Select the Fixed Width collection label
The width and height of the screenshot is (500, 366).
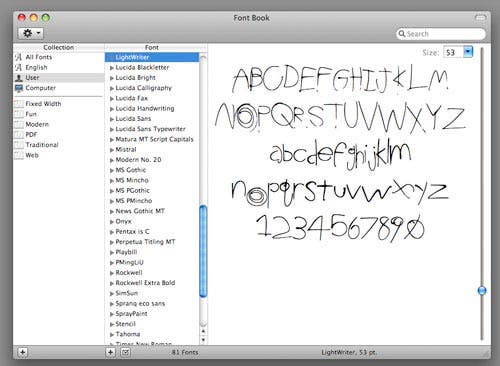43,104
